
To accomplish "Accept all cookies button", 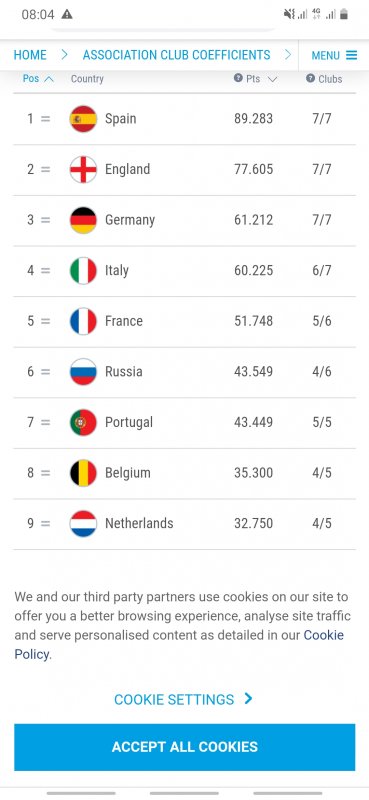I will coord(185,747).
